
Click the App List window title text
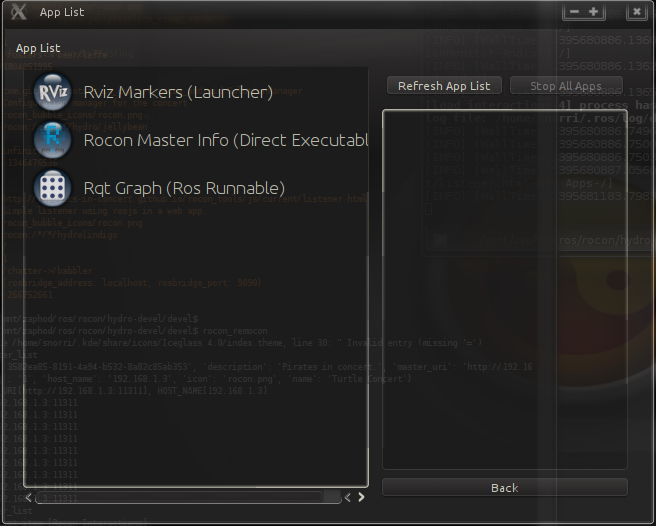coord(62,12)
